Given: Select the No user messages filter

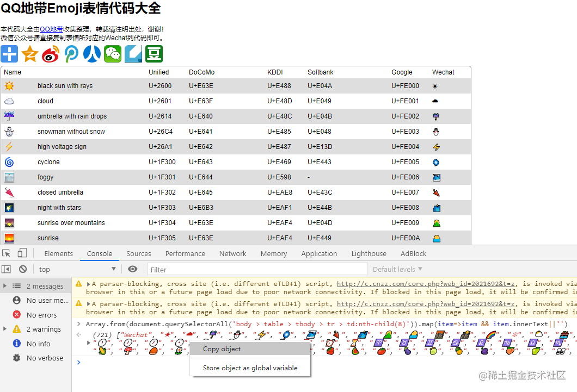Looking at the screenshot, I should (x=36, y=300).
